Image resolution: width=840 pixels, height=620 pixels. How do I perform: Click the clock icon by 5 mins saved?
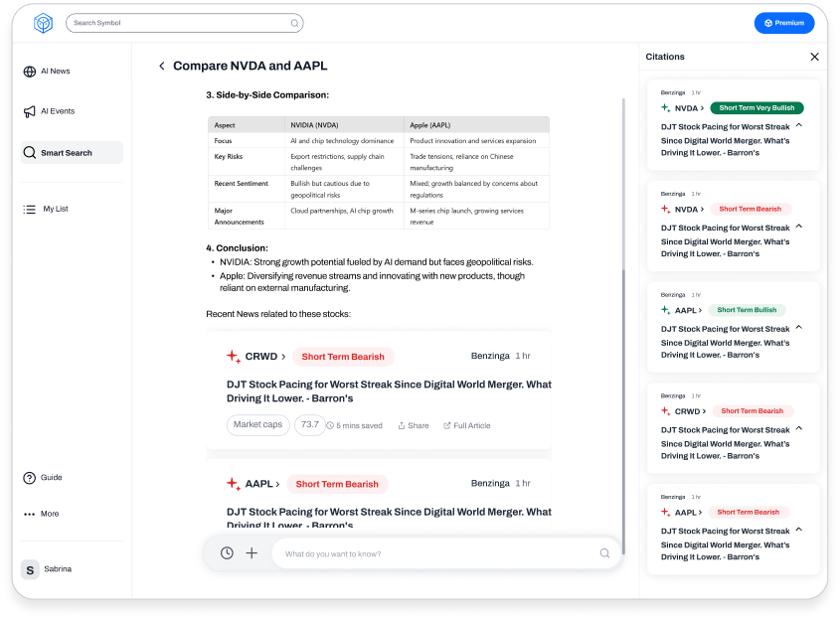[331, 425]
